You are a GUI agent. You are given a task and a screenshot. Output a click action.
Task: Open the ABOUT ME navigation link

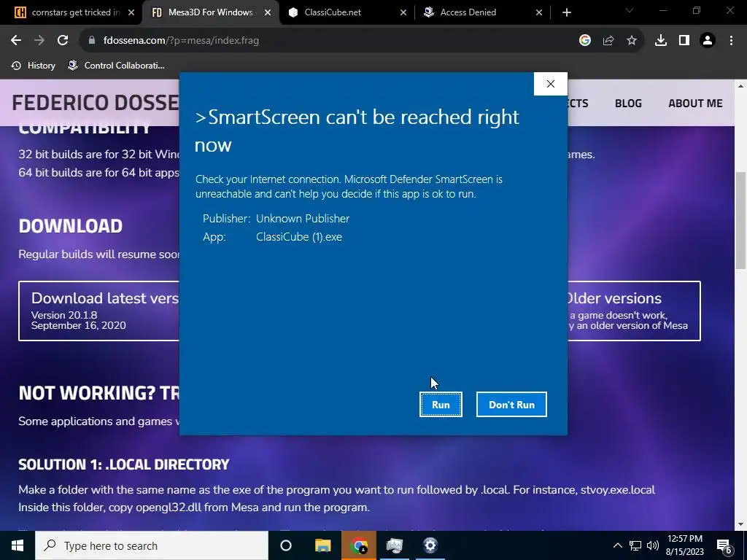[695, 104]
